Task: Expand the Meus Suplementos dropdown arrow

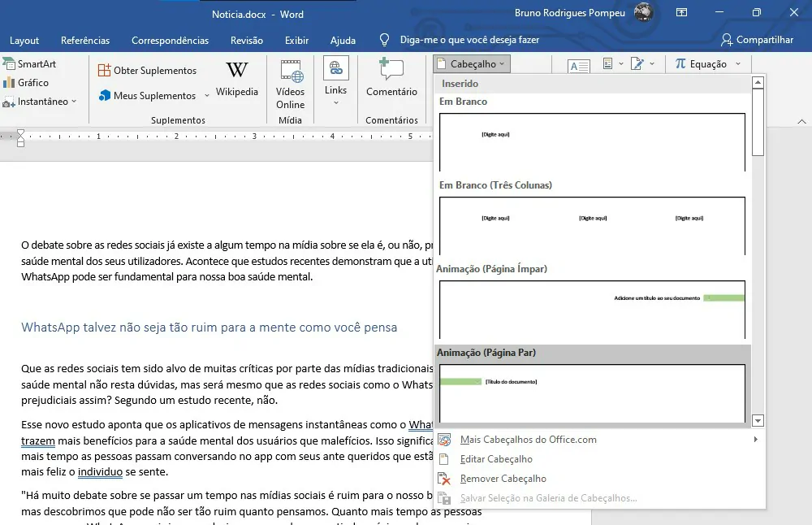Action: 206,95
